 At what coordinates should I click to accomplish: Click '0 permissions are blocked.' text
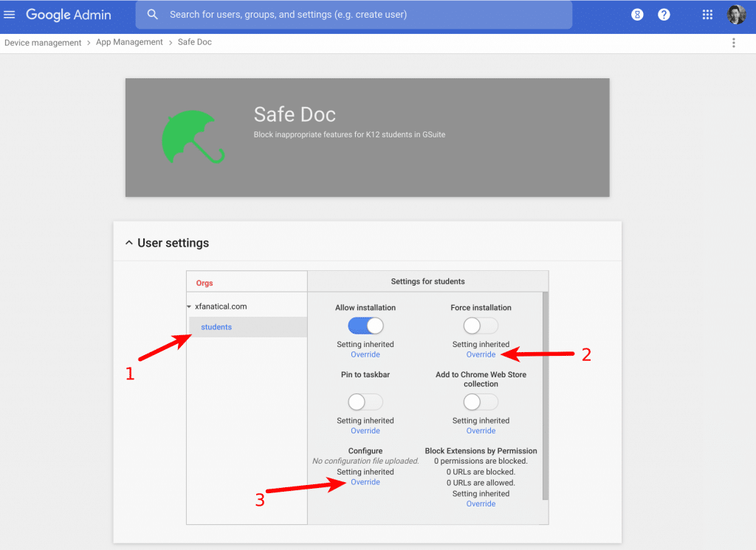click(481, 461)
